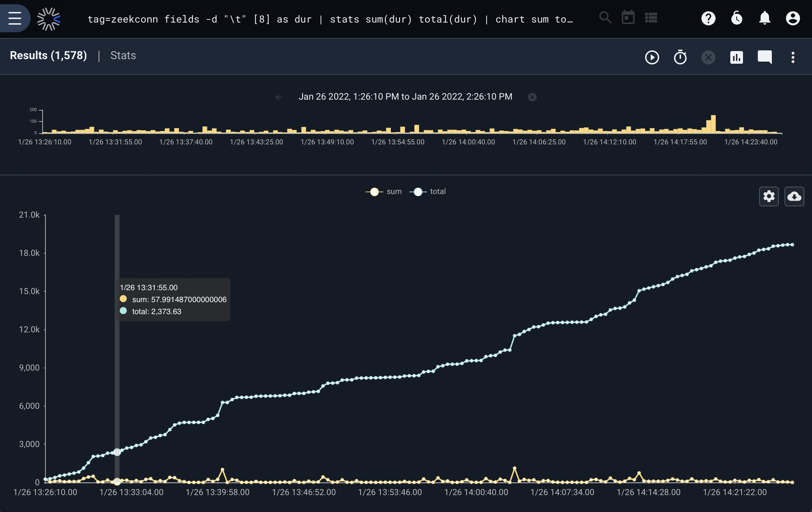Click the play button to relaunch search
812x512 pixels.
pyautogui.click(x=652, y=57)
